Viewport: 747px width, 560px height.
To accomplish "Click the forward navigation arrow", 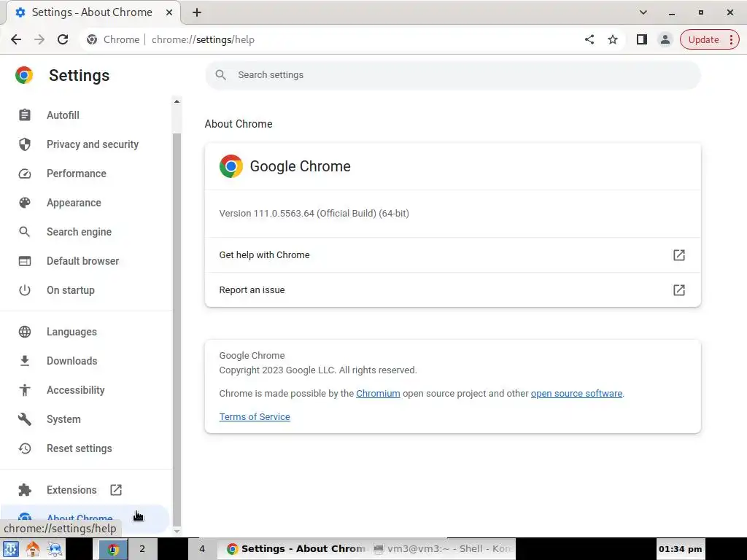I will click(39, 39).
